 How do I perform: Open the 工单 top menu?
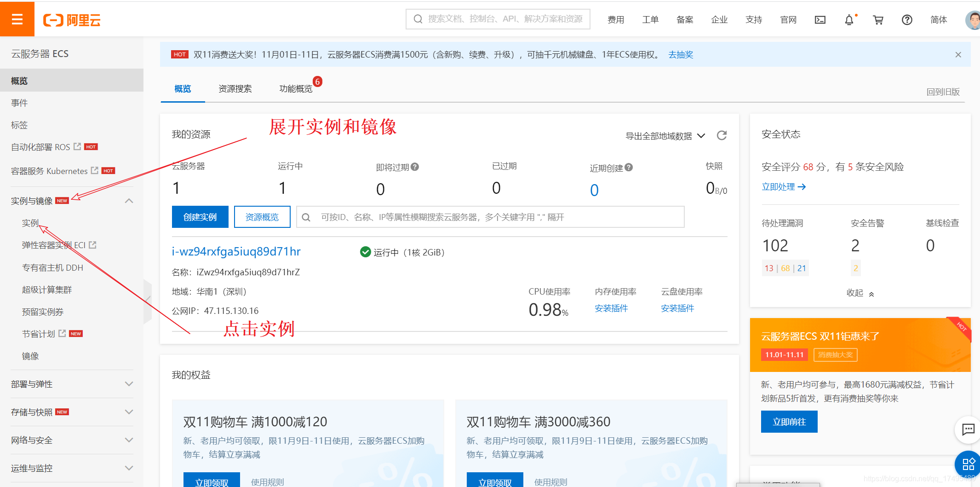650,20
